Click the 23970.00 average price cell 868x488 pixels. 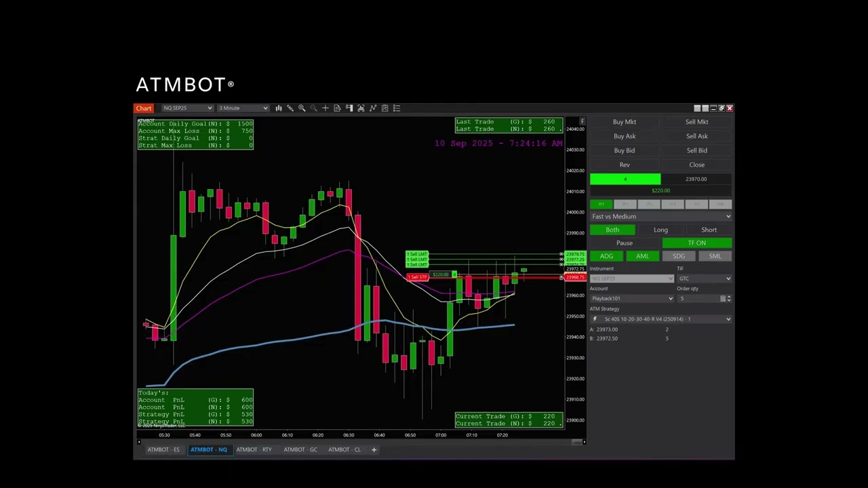[696, 179]
